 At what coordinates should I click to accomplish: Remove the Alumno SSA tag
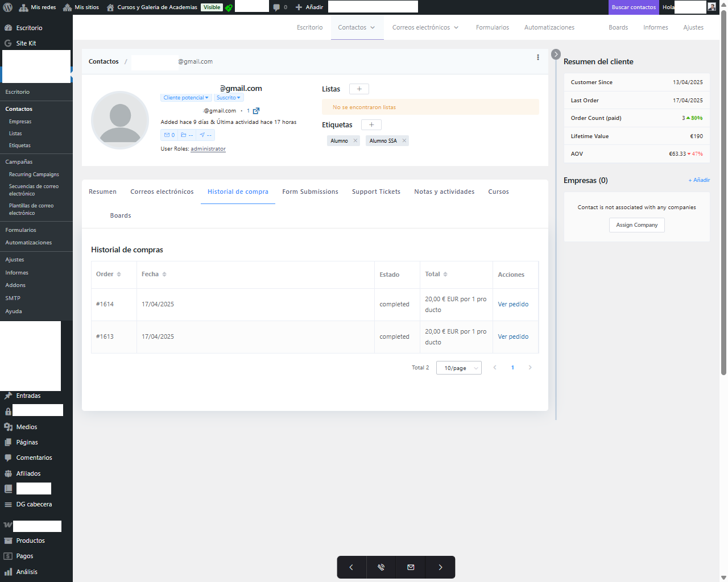[x=404, y=141]
